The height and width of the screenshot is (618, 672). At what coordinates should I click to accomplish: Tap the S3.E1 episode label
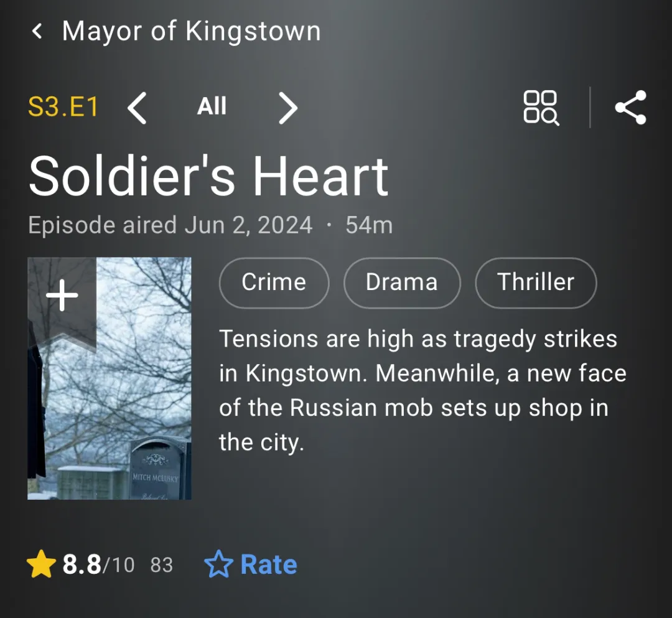(x=63, y=108)
